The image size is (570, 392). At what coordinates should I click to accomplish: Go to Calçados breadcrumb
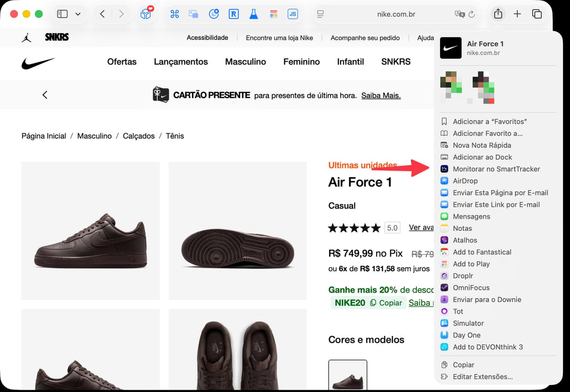tap(139, 136)
